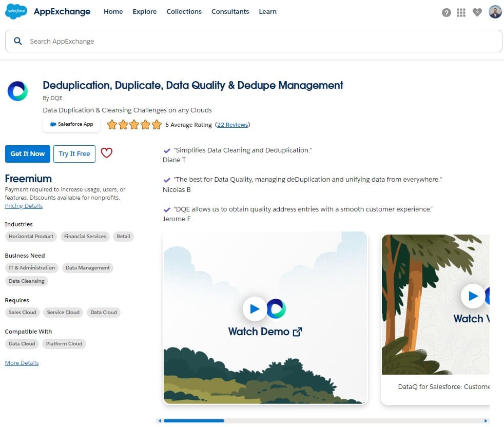This screenshot has width=504, height=427.
Task: Click the Try It Free button
Action: [x=74, y=153]
